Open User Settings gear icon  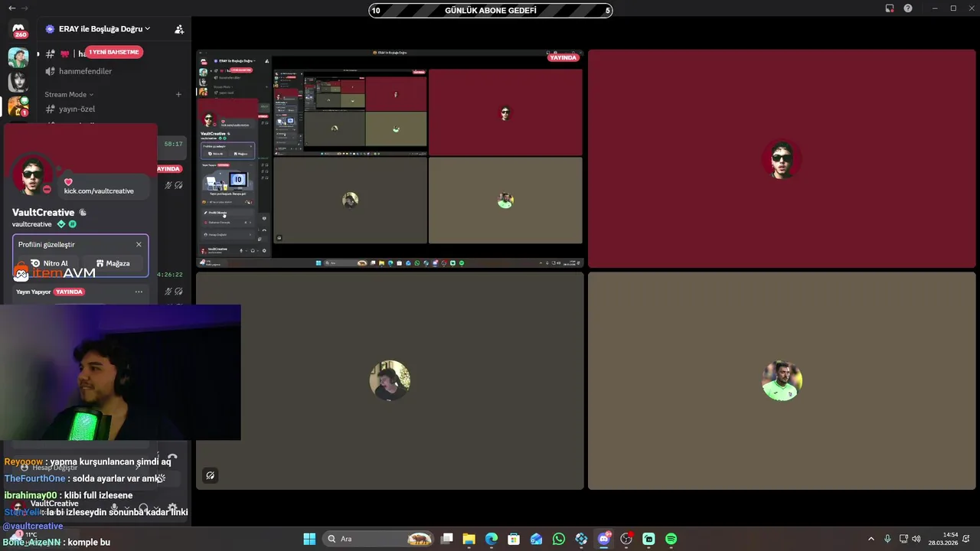172,507
